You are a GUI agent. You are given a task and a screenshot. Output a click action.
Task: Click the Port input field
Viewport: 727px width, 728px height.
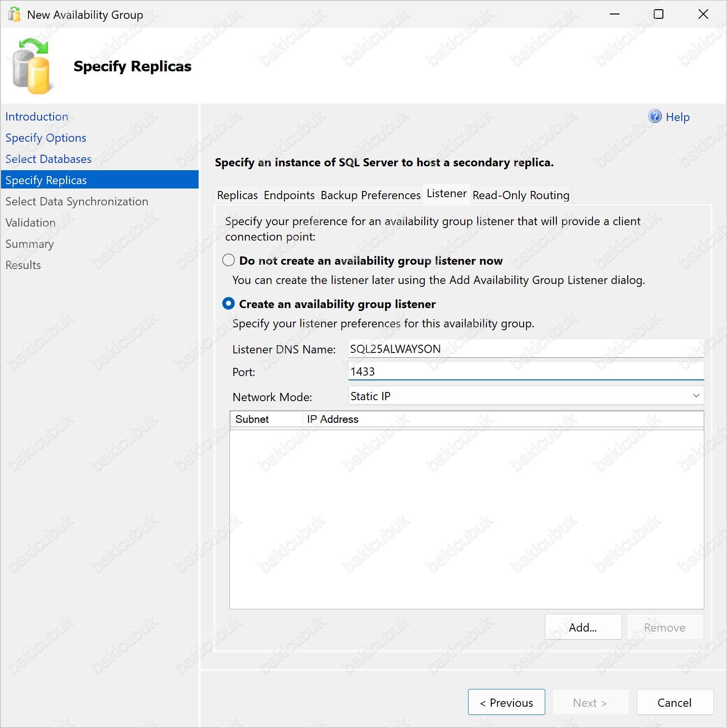(x=525, y=372)
